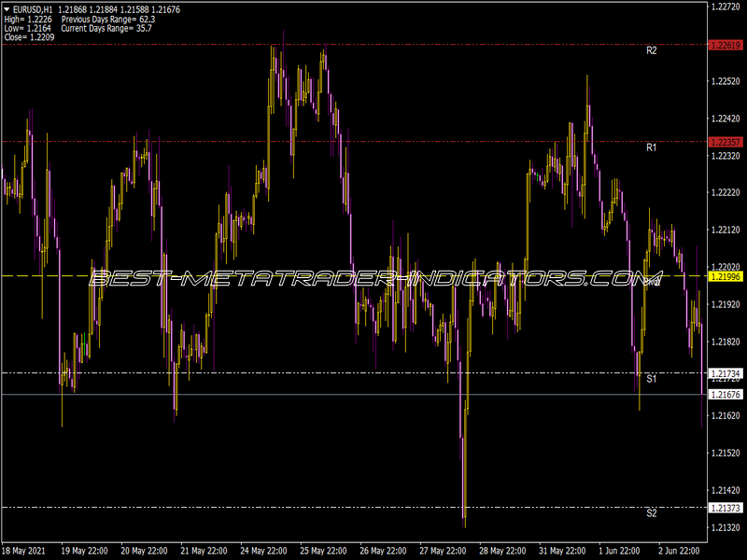Click the 1.21620 price scale label
This screenshot has width=747, height=560.
(x=726, y=415)
